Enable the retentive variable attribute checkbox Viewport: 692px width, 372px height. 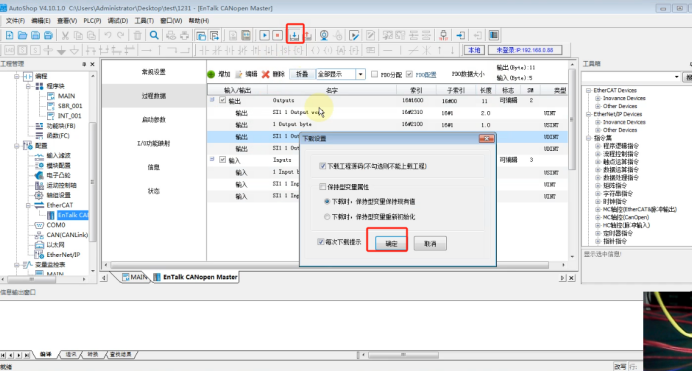pyautogui.click(x=323, y=187)
